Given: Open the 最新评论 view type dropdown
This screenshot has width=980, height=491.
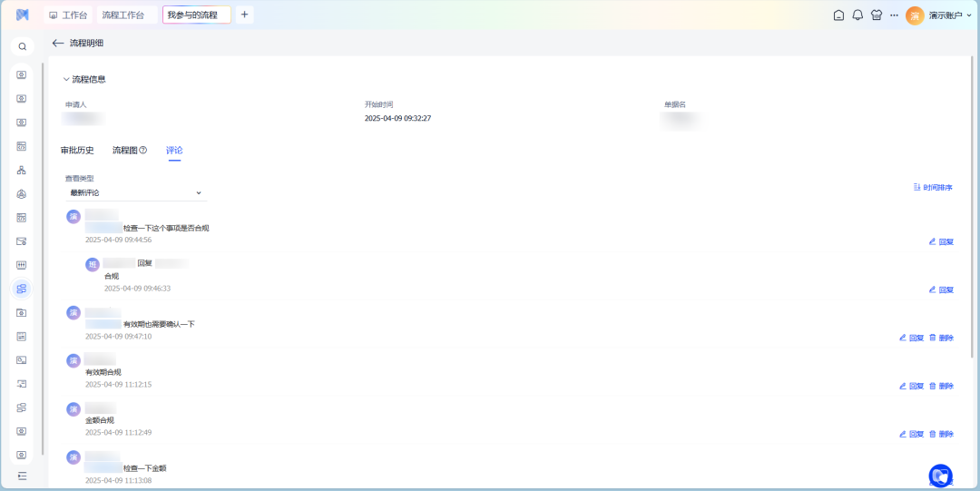Looking at the screenshot, I should pyautogui.click(x=135, y=192).
